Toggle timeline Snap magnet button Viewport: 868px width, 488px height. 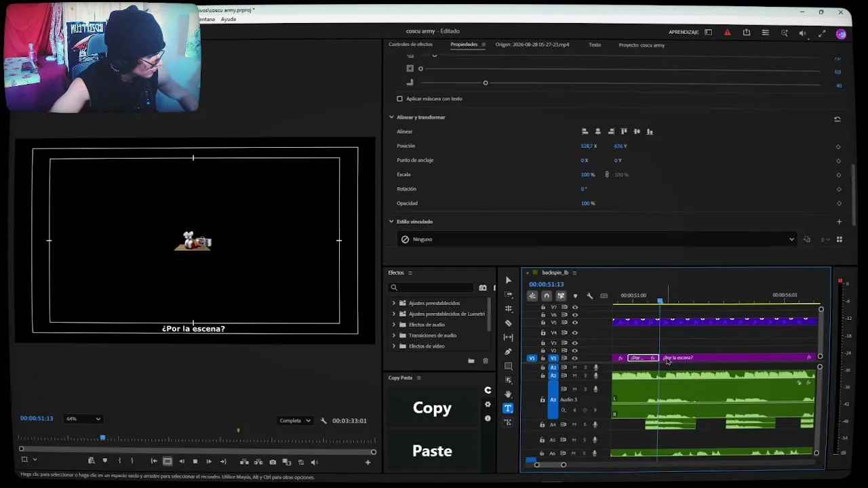point(547,296)
